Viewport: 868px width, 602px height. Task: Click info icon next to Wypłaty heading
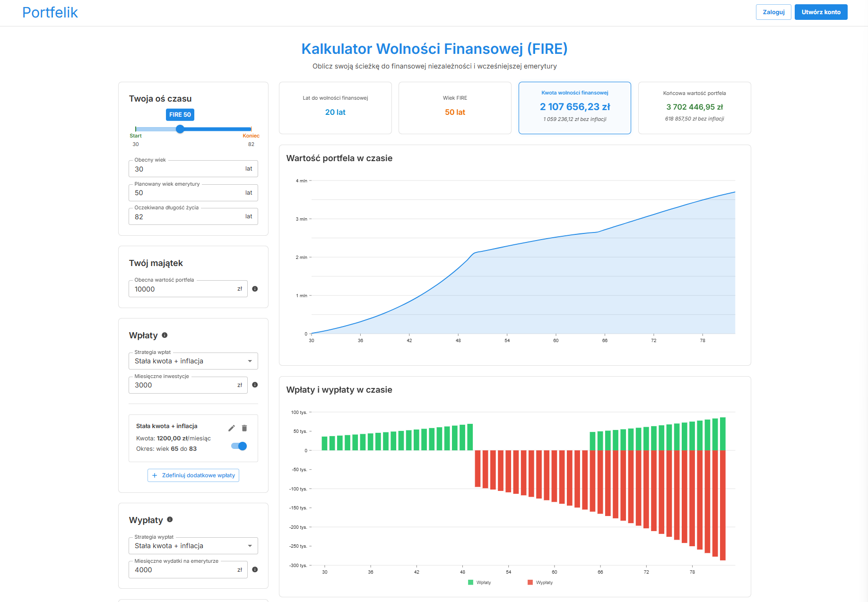pos(170,519)
